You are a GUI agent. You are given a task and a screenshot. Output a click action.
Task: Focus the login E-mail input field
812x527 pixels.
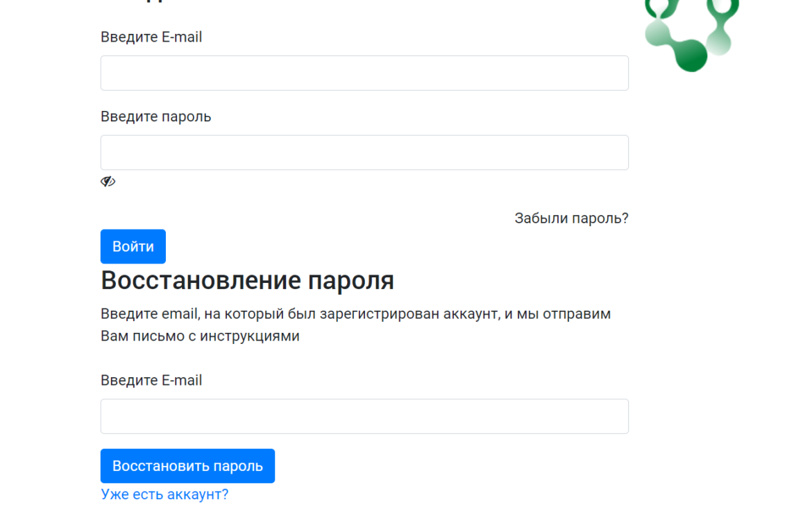click(364, 74)
